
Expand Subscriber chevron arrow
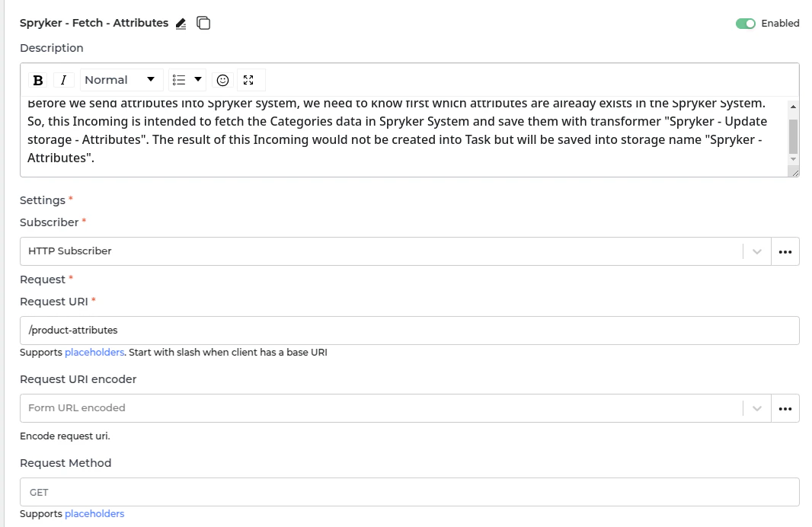pos(757,252)
